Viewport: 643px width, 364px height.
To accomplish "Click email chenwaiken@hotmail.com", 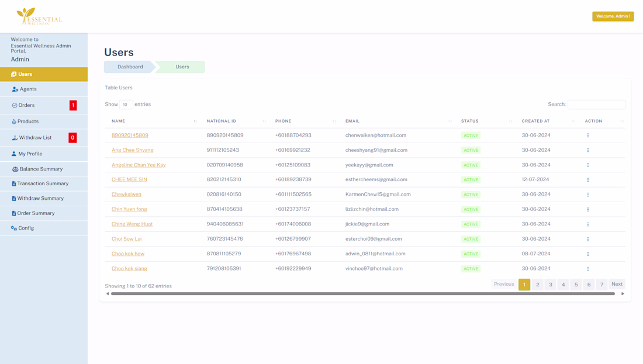I will (x=376, y=136).
